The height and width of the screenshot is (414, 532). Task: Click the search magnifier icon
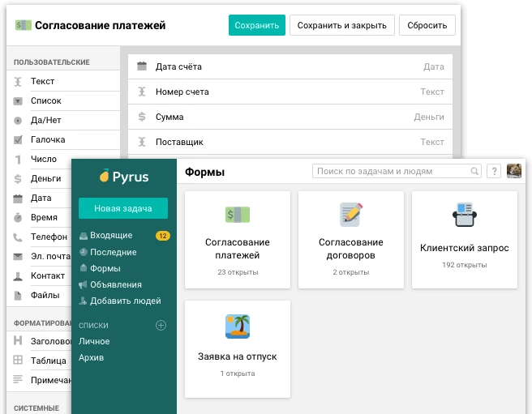click(475, 172)
